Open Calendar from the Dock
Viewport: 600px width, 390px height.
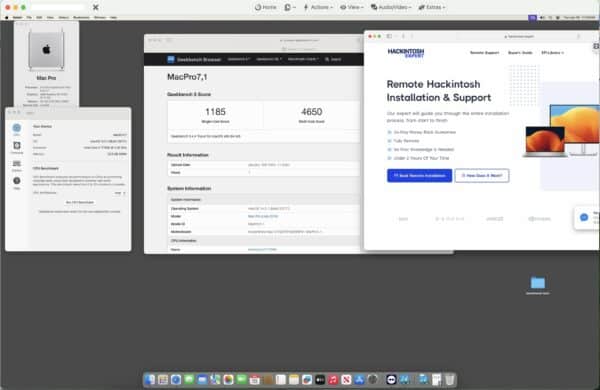coord(254,379)
